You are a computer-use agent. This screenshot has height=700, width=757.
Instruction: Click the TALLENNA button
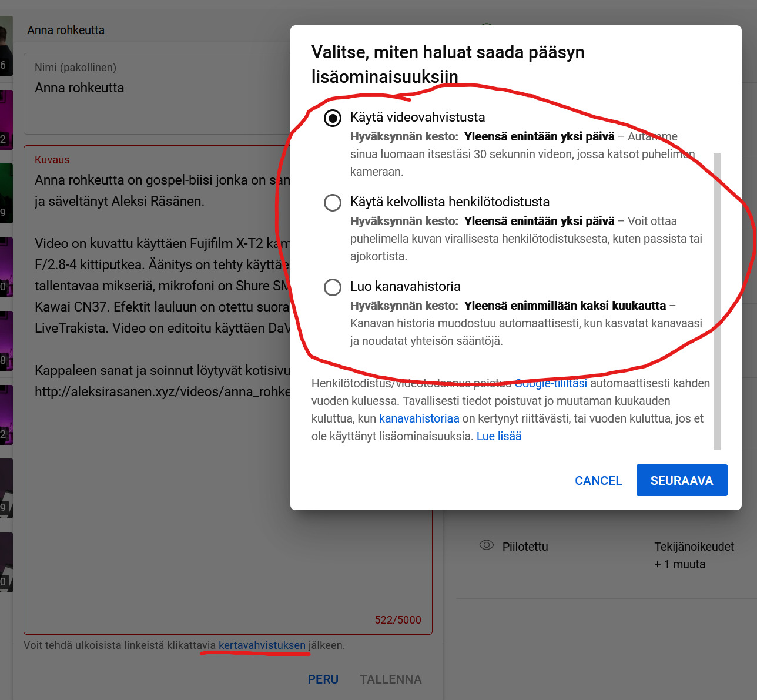391,679
